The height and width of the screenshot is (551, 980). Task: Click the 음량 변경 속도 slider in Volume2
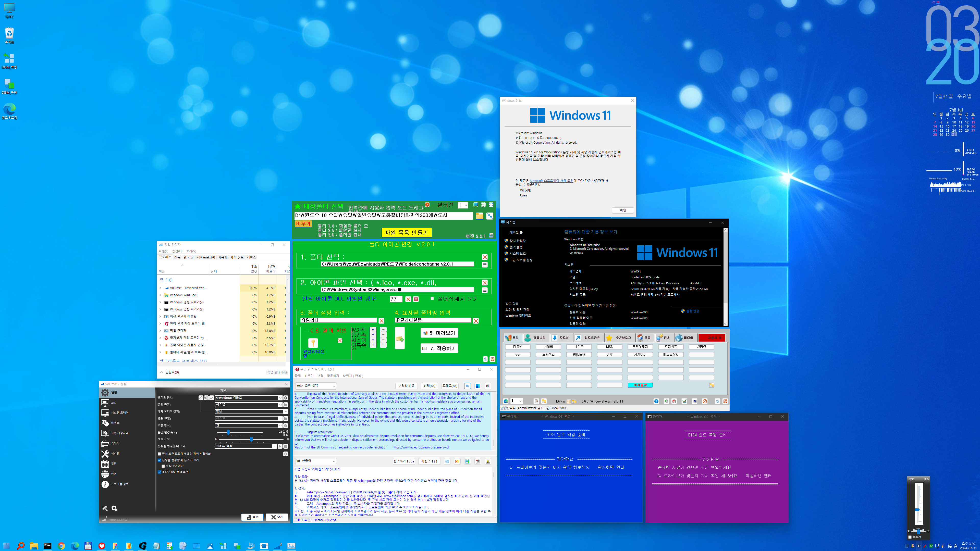[x=240, y=432]
